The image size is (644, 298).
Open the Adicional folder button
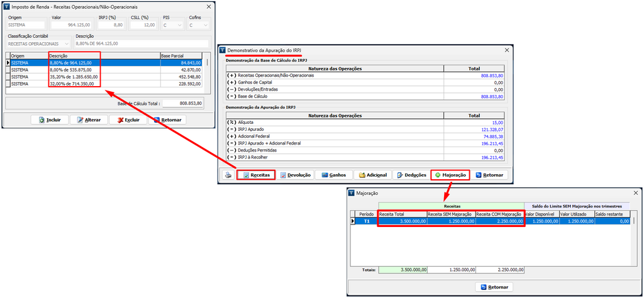(x=372, y=175)
